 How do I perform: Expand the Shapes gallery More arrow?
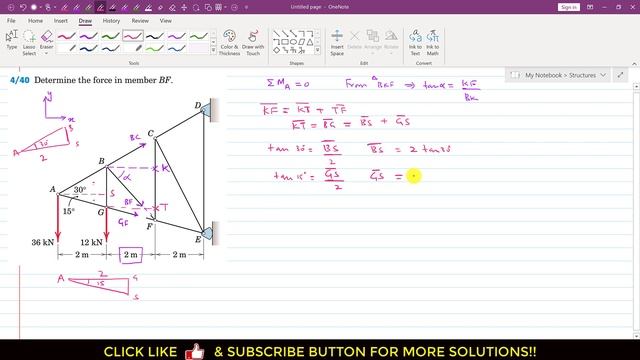pos(318,50)
